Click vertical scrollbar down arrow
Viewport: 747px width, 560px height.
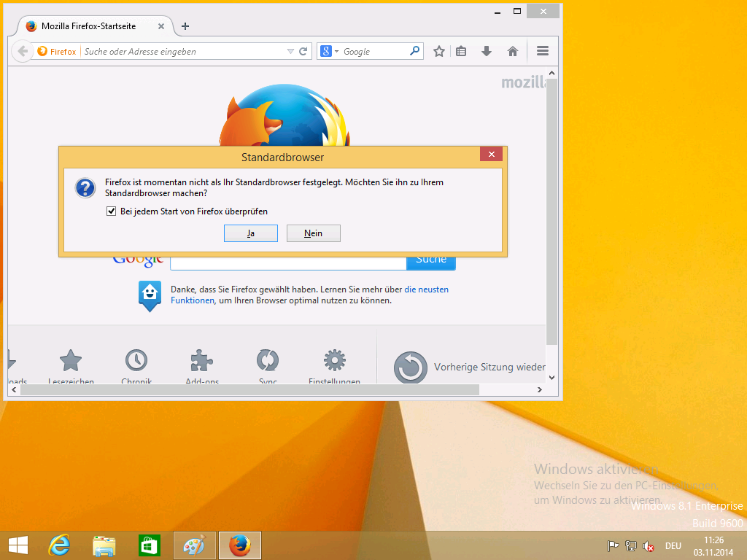pos(551,378)
